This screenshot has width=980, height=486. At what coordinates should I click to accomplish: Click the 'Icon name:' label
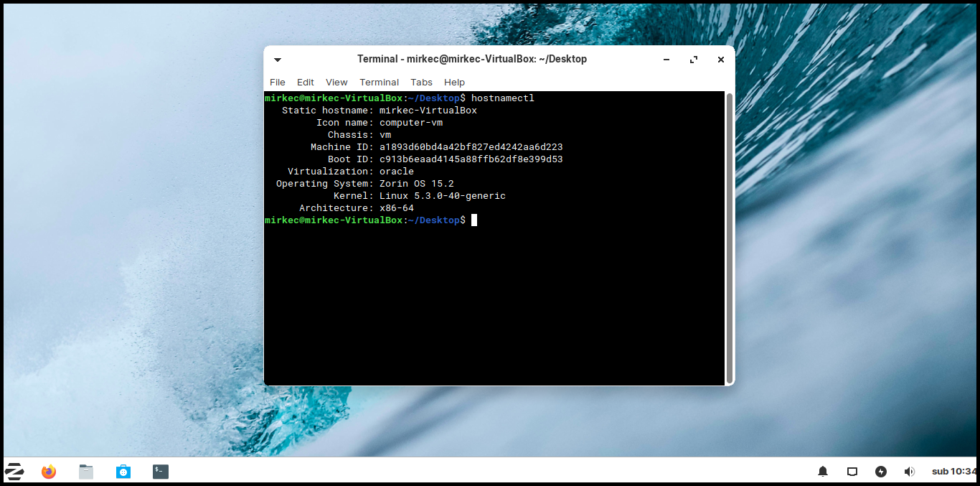345,122
